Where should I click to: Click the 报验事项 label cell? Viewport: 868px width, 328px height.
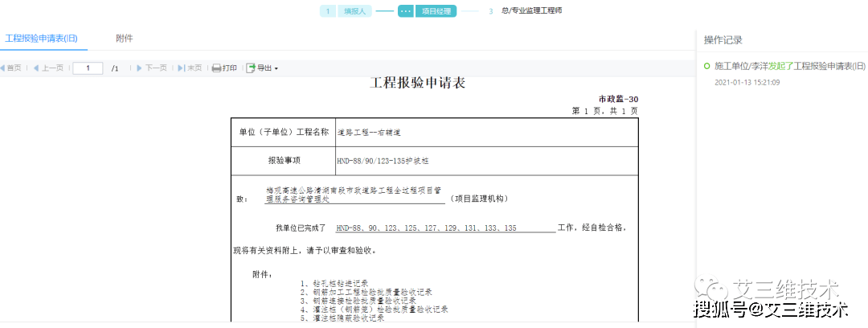[x=284, y=161]
